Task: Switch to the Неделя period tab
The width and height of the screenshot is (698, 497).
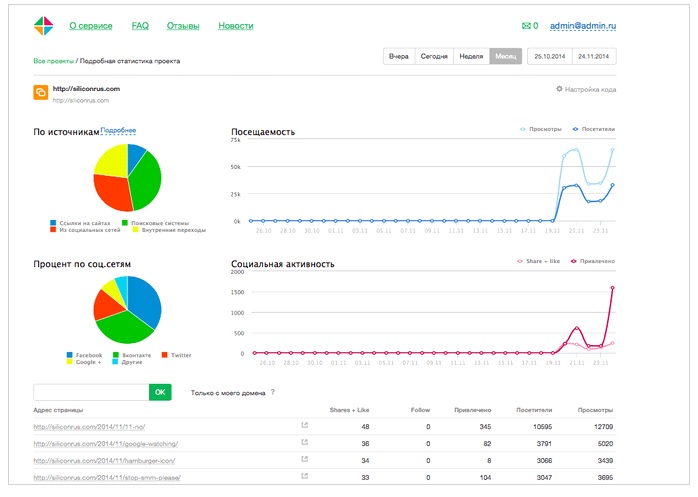Action: click(x=471, y=57)
